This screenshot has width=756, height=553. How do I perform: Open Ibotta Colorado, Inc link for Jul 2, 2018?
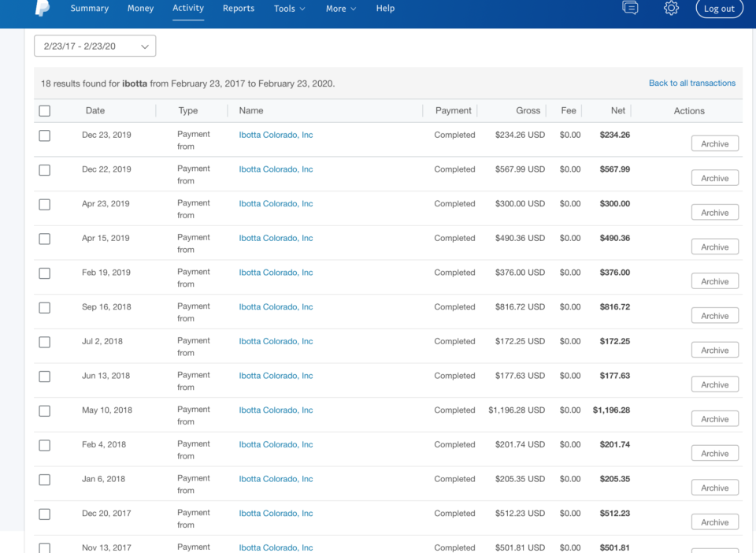(x=276, y=341)
